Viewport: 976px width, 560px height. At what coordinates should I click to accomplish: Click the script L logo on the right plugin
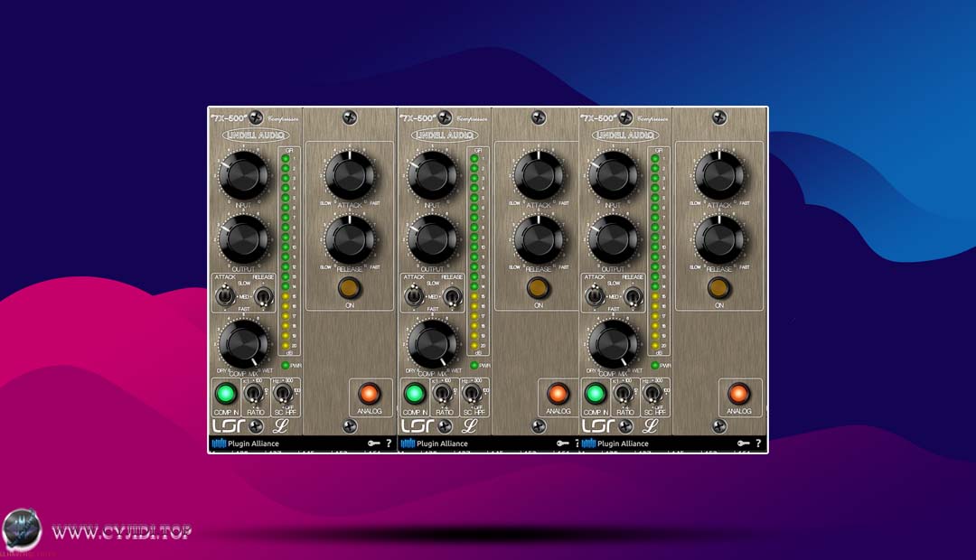click(x=651, y=425)
